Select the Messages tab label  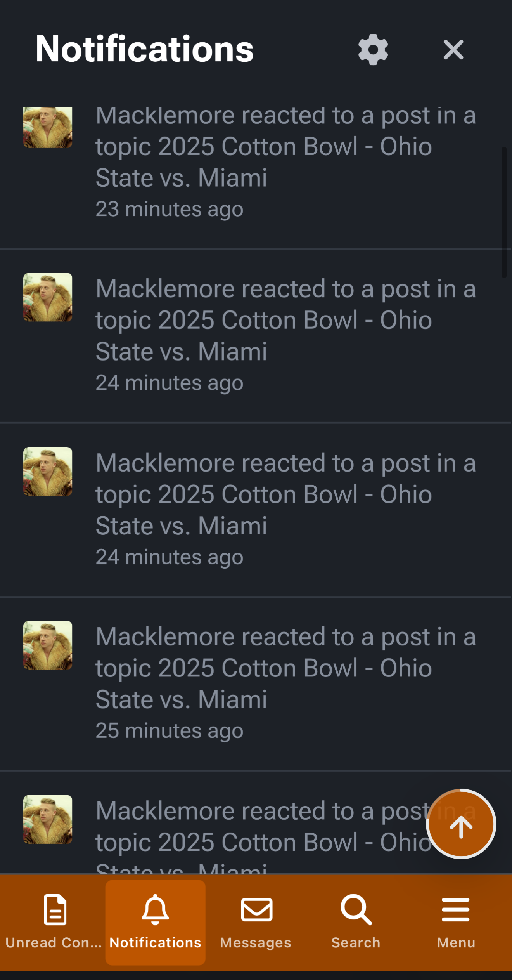[x=256, y=943]
